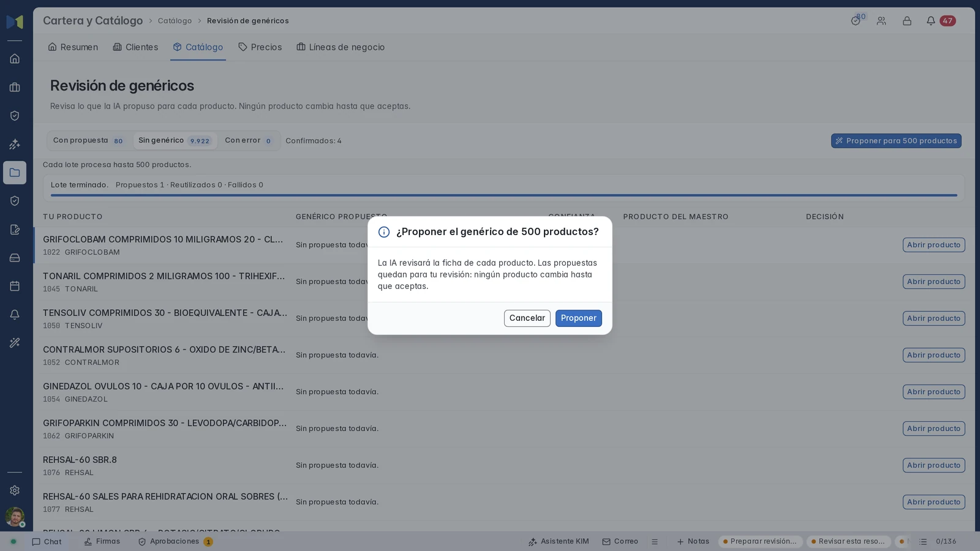Open the bell icon in left sidebar
This screenshot has width=980, height=551.
pos(15,315)
